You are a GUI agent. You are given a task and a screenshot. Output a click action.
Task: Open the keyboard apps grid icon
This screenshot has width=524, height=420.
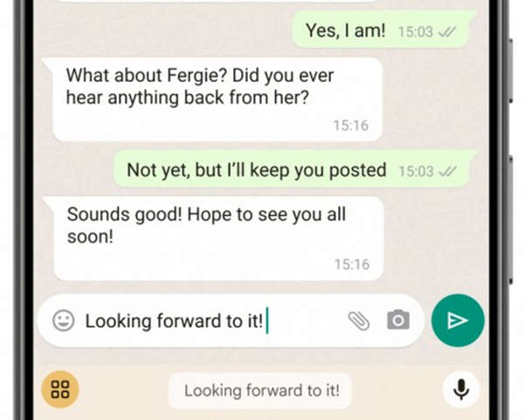[60, 389]
